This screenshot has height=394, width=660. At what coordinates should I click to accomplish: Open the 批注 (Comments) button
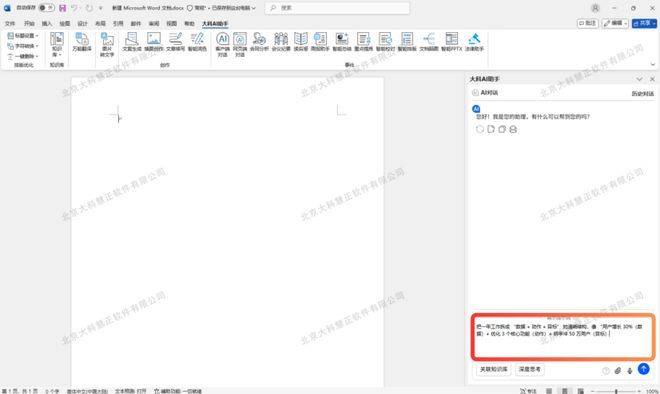tap(588, 23)
